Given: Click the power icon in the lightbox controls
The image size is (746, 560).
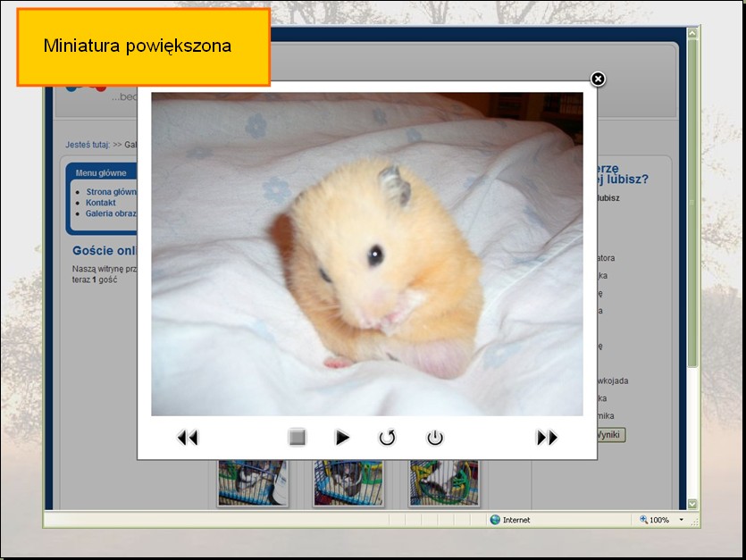Looking at the screenshot, I should [x=435, y=438].
